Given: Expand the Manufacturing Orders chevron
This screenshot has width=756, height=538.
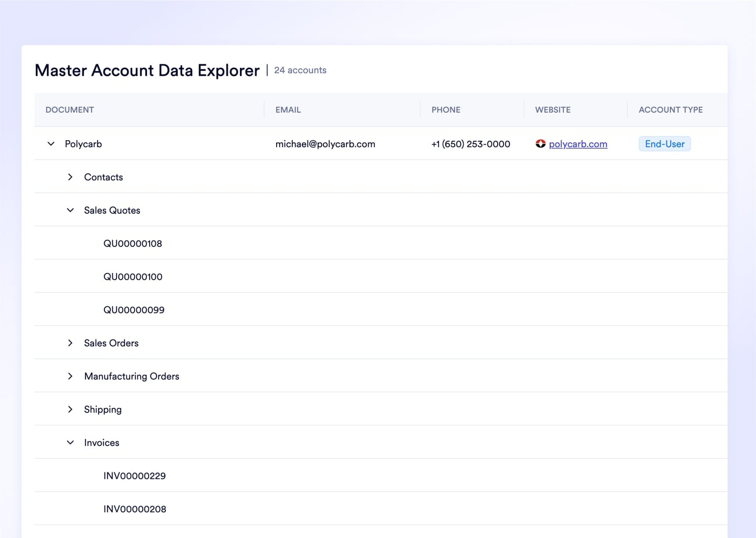Looking at the screenshot, I should pos(70,376).
